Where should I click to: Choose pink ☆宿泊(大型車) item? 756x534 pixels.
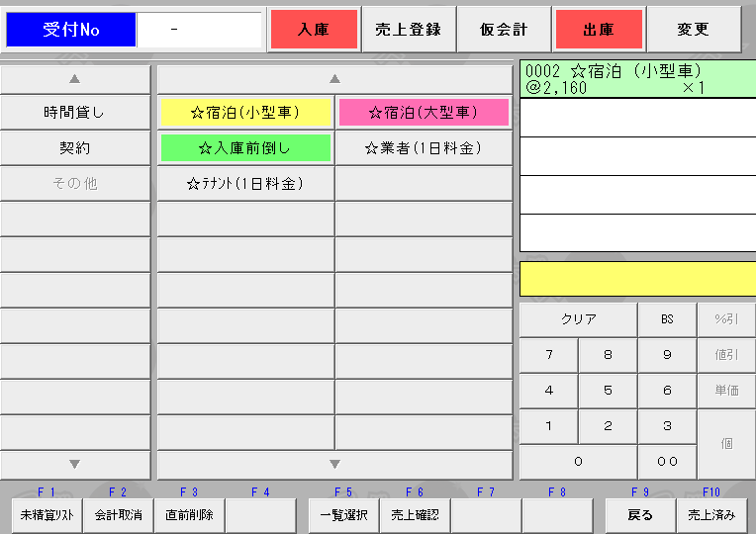pos(424,113)
